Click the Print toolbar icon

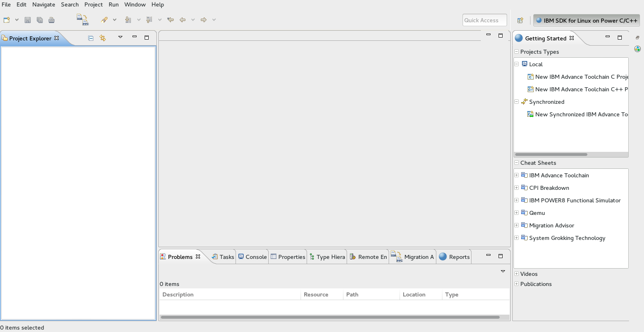point(52,20)
